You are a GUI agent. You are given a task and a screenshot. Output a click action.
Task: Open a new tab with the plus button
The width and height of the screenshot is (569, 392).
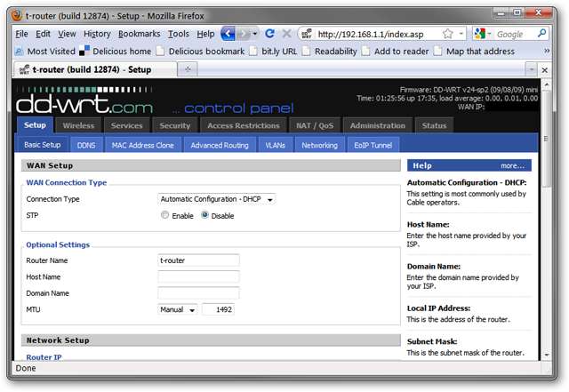point(188,68)
